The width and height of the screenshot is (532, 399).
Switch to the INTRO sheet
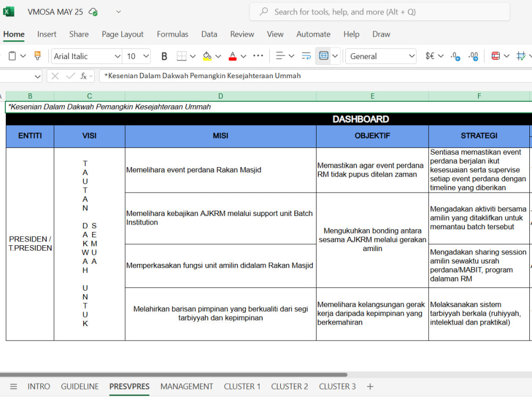pos(39,386)
